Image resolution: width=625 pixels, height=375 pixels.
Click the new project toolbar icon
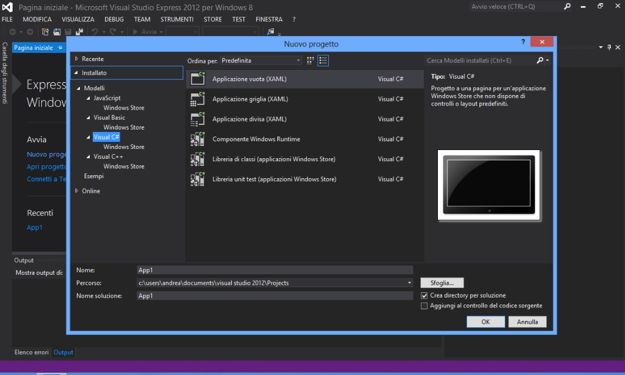45,31
